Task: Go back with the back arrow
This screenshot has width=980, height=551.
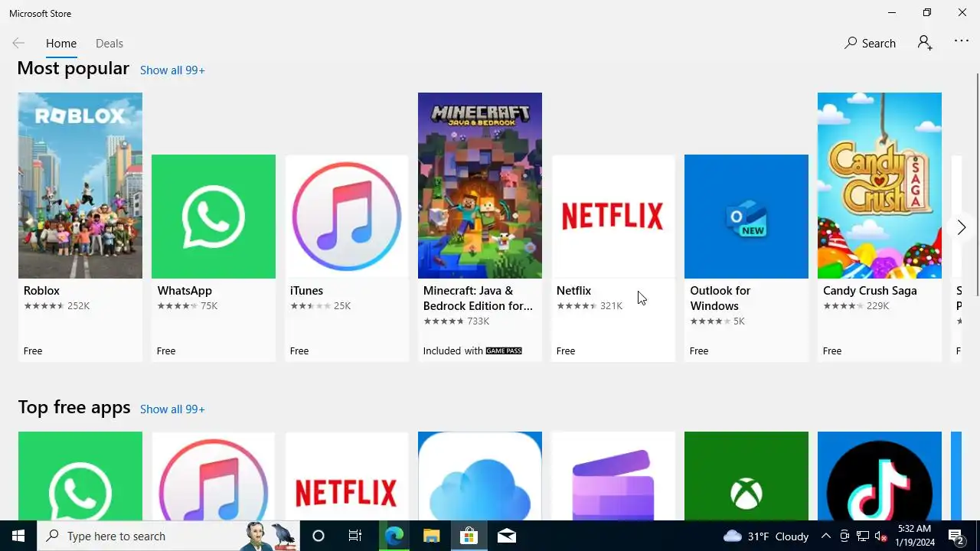Action: click(x=18, y=43)
